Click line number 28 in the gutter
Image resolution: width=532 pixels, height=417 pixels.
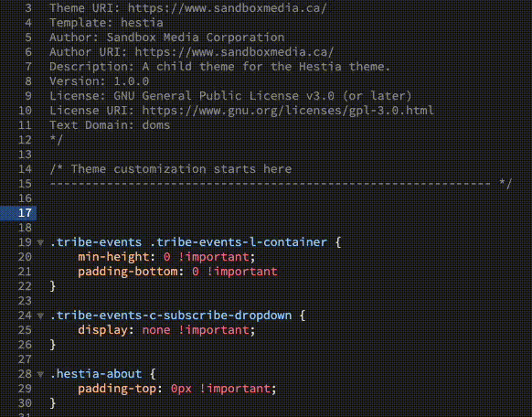(25, 374)
